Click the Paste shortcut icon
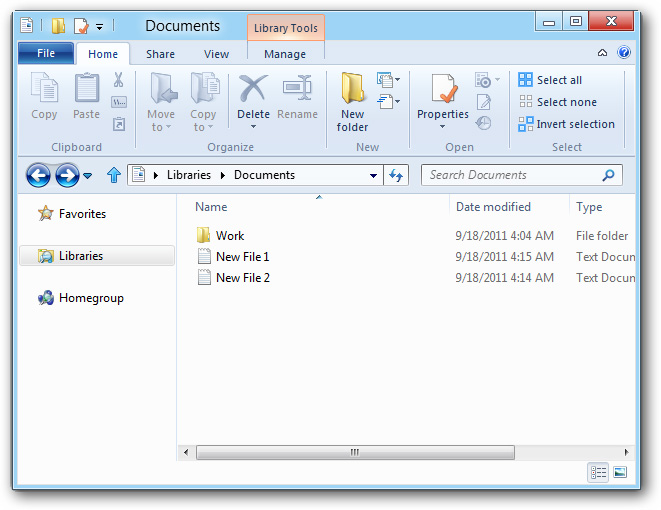Viewport: 661px width, 510px height. (x=118, y=124)
